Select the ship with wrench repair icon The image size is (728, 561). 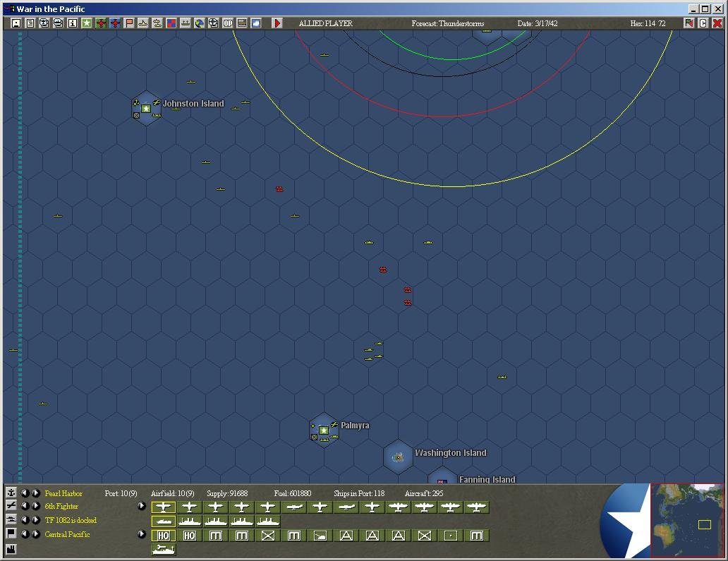coord(164,550)
